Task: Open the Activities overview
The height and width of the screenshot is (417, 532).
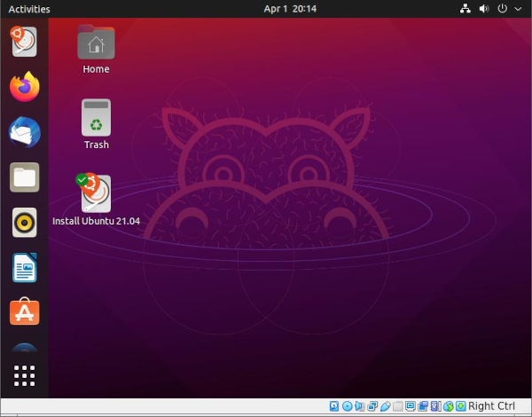Action: [x=29, y=9]
